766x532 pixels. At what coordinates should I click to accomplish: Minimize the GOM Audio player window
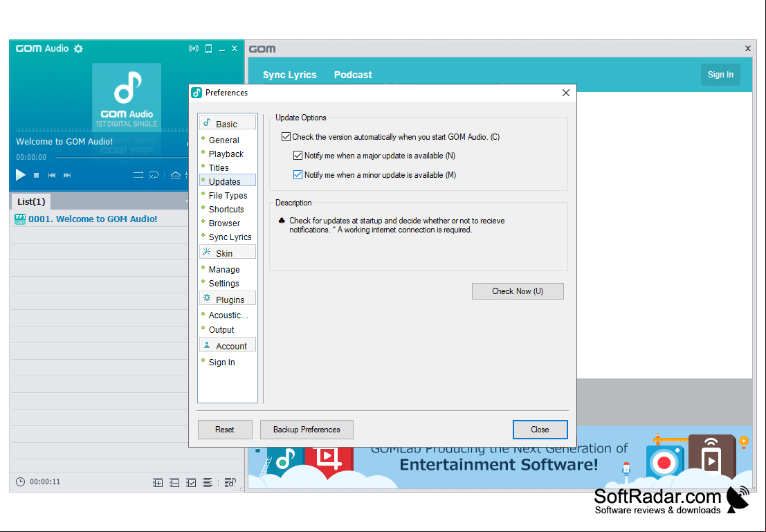pos(222,49)
